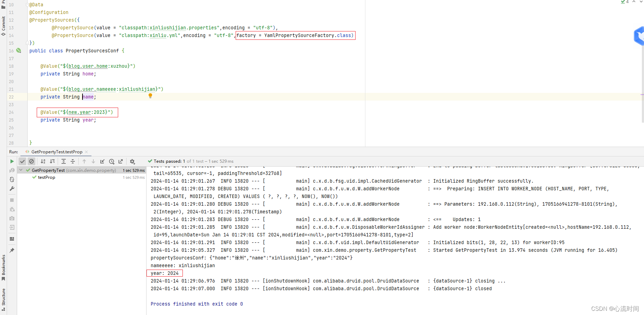Click @Configuration annotation on line 11
644x315 pixels.
click(x=49, y=12)
